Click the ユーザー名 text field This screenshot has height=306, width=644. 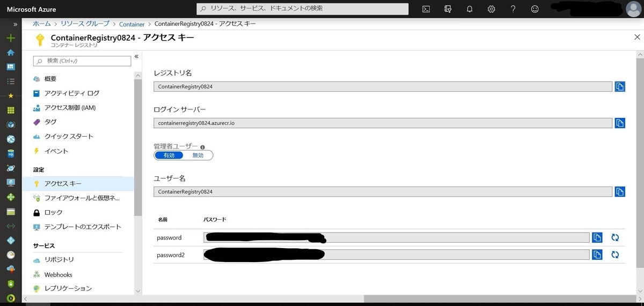383,191
